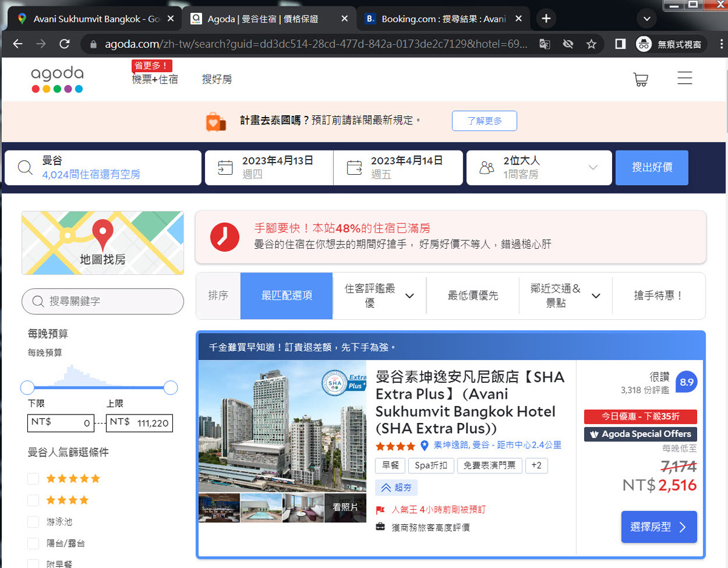Image resolution: width=728 pixels, height=568 pixels.
Task: Go back in browser
Action: (18, 44)
